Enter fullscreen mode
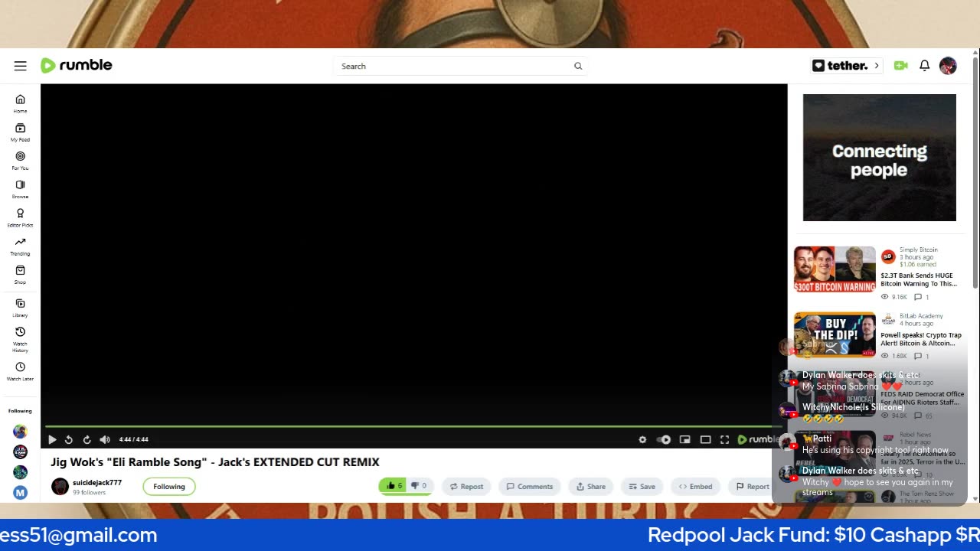 coord(724,439)
